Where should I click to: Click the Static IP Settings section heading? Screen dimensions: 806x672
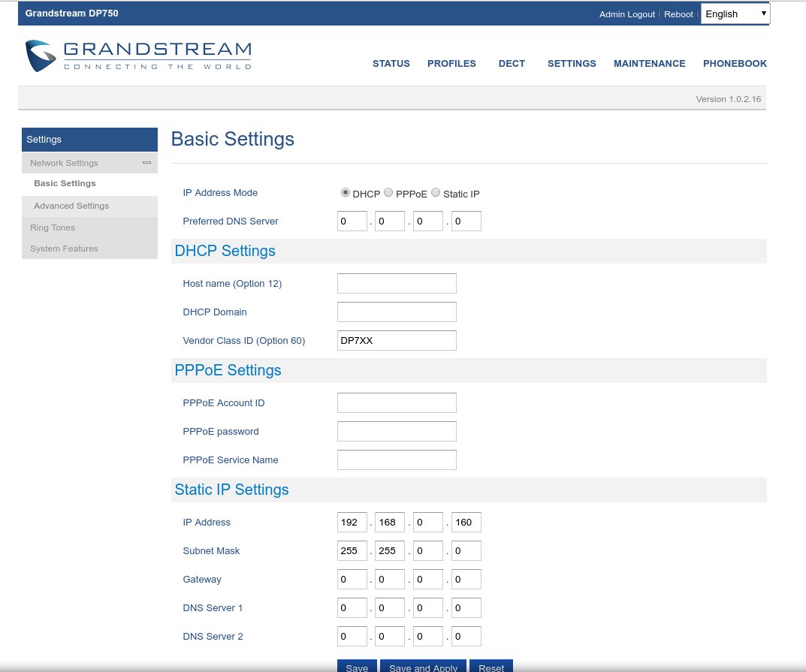point(232,490)
